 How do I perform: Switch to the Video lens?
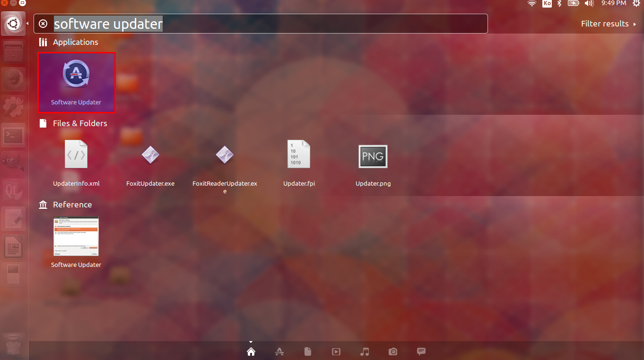[336, 351]
